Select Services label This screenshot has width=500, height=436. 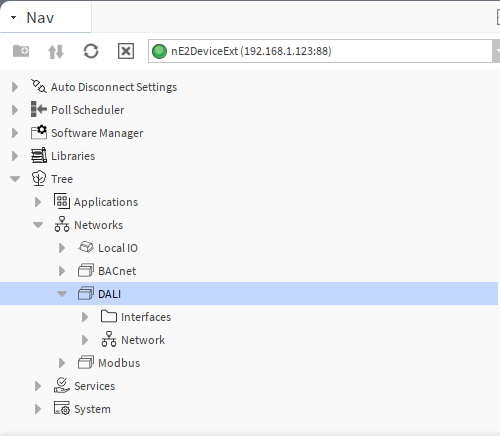[x=95, y=386]
